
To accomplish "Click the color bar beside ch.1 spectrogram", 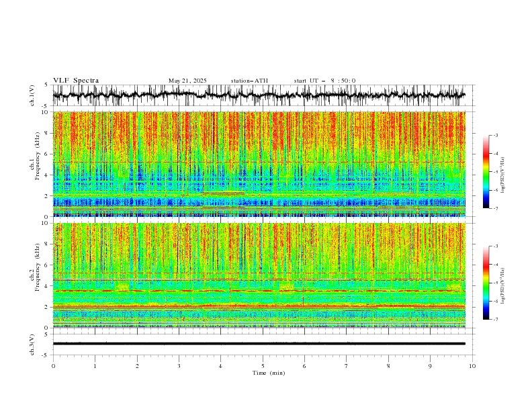I will pyautogui.click(x=486, y=172).
